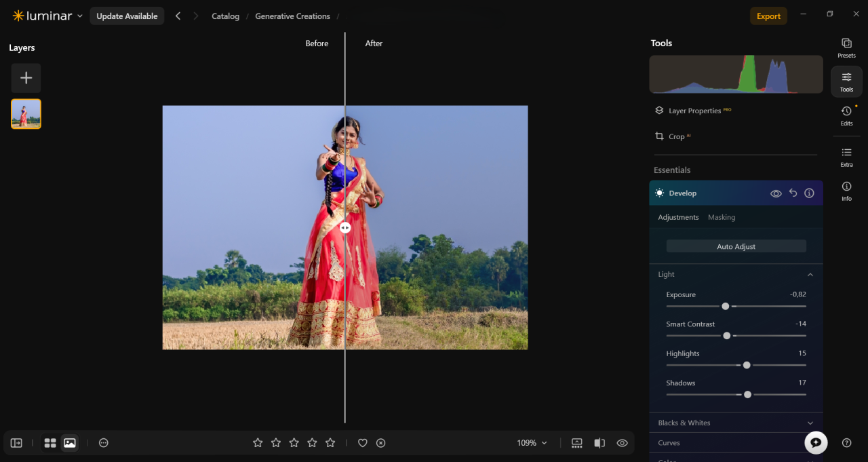Open the Presets panel
This screenshot has width=868, height=462.
[846, 47]
